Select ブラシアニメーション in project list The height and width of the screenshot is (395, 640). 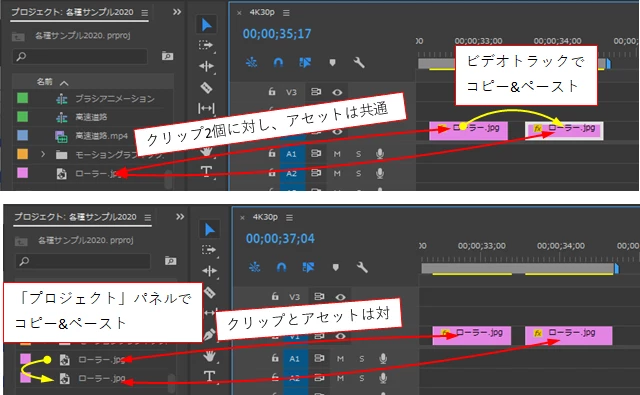(115, 98)
